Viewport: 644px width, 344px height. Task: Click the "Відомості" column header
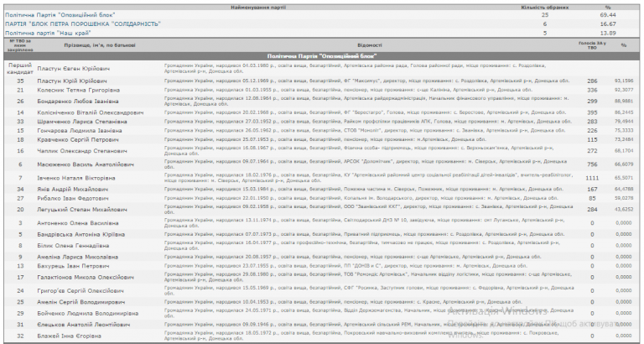click(x=369, y=44)
